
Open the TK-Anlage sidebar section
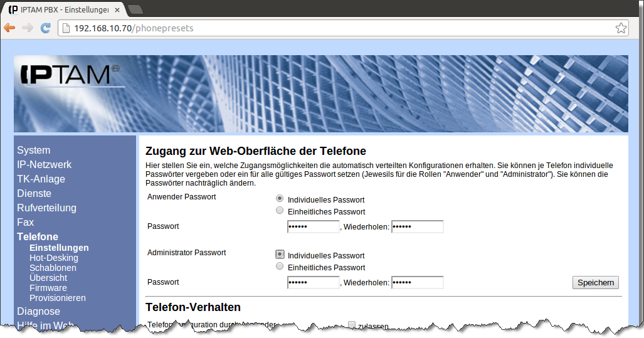coord(41,179)
